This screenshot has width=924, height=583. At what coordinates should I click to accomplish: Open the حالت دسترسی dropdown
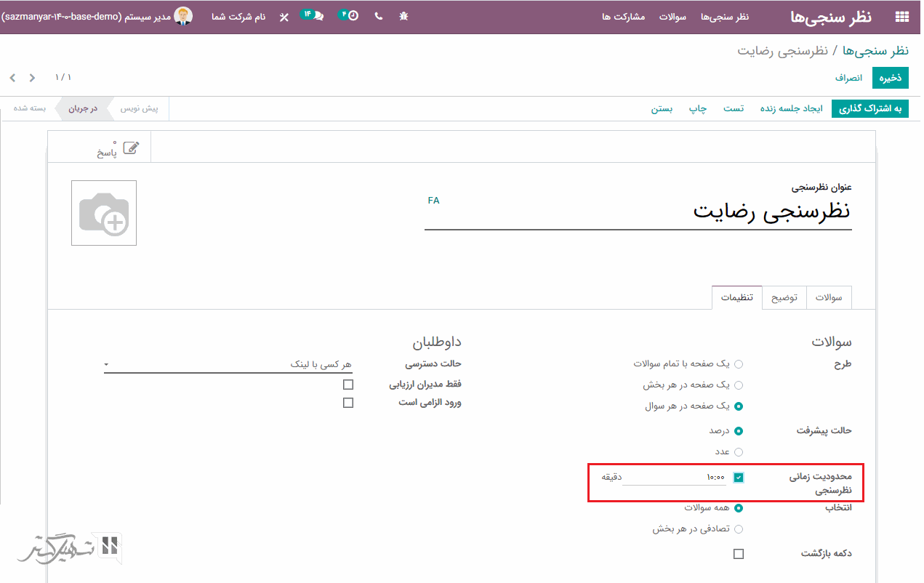point(228,364)
